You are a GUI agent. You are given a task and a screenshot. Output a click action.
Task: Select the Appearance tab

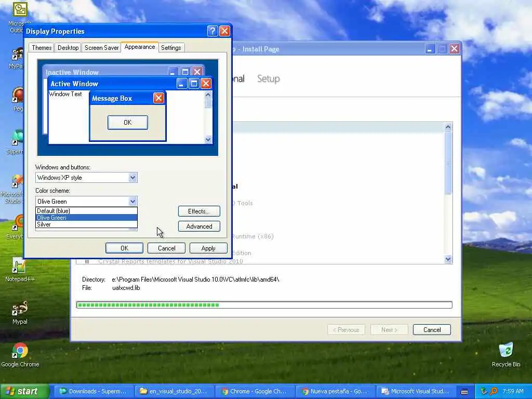tap(139, 47)
